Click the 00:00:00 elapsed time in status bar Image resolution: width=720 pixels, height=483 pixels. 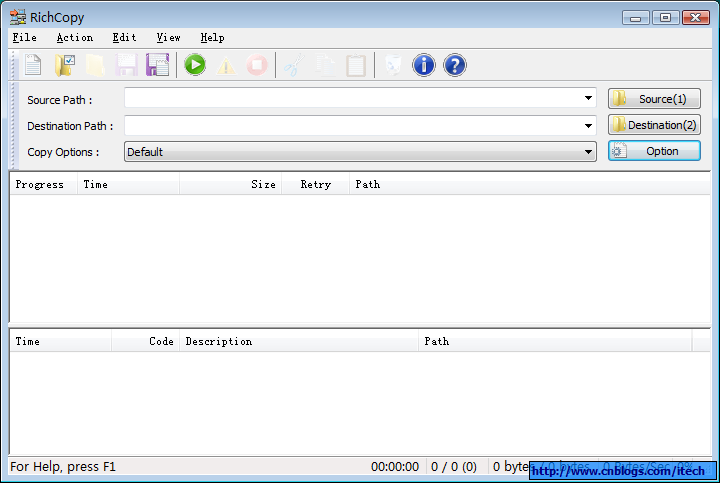point(394,467)
